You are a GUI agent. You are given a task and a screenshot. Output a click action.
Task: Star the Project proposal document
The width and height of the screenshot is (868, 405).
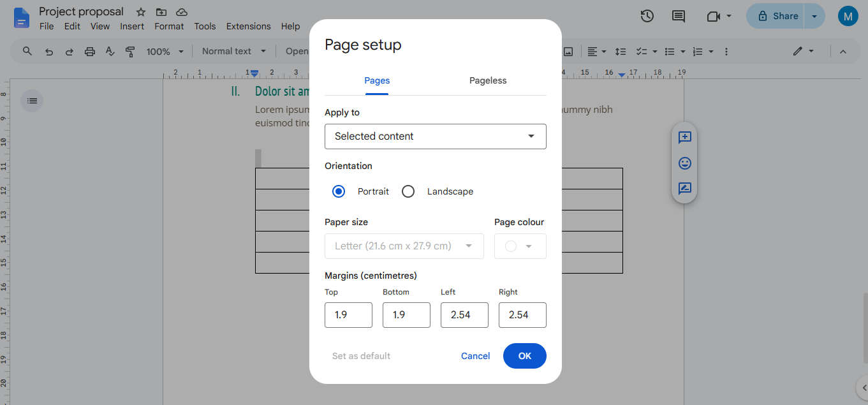[141, 12]
